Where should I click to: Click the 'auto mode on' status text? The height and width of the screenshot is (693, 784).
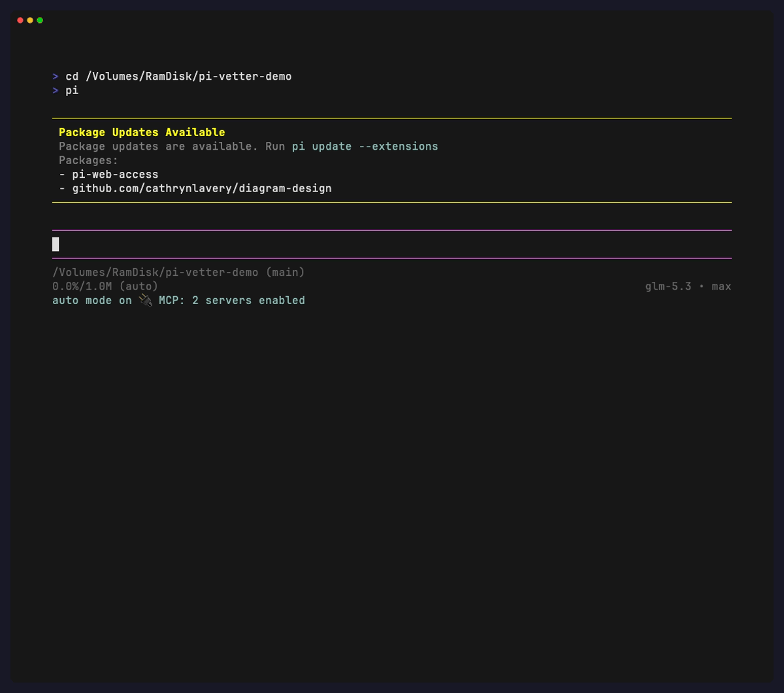click(92, 301)
